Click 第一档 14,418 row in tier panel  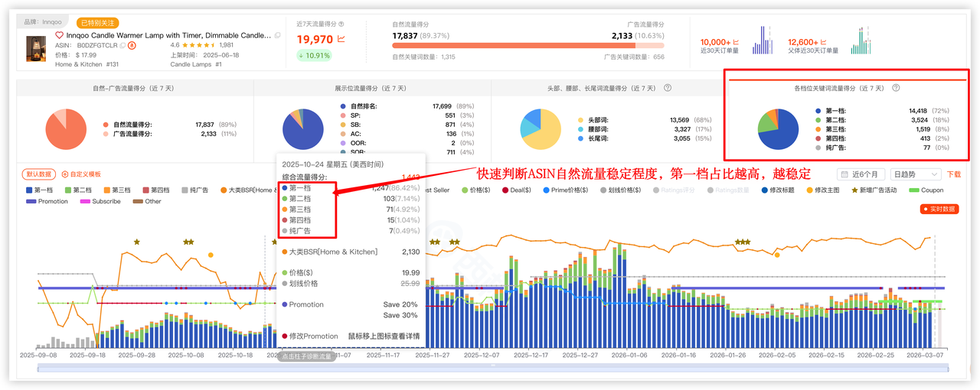pos(883,111)
